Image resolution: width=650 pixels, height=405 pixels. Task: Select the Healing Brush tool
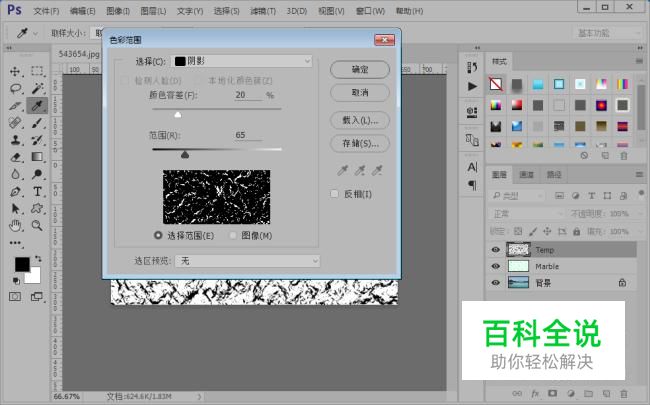pos(15,123)
